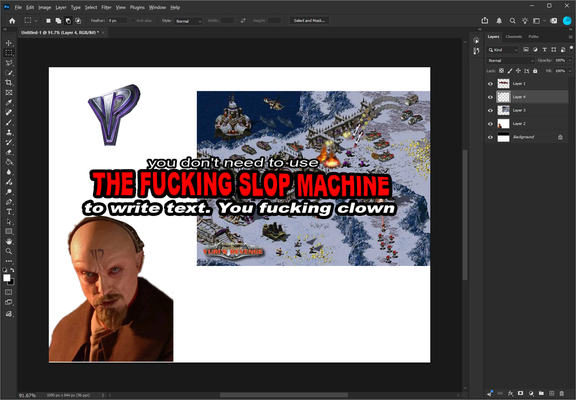
Task: Open the Search icon in top bar
Action: 512,21
